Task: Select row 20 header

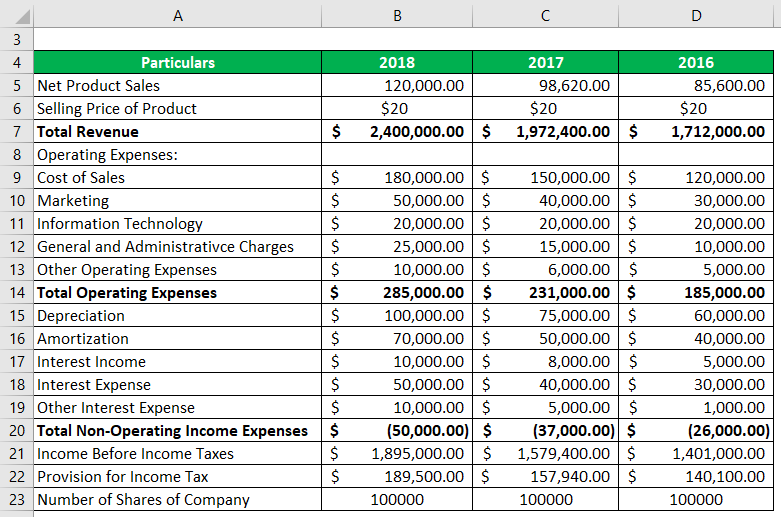Action: (16, 430)
